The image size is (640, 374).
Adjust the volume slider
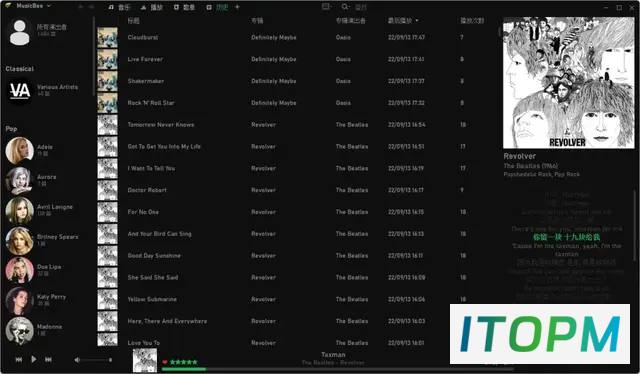[97, 360]
